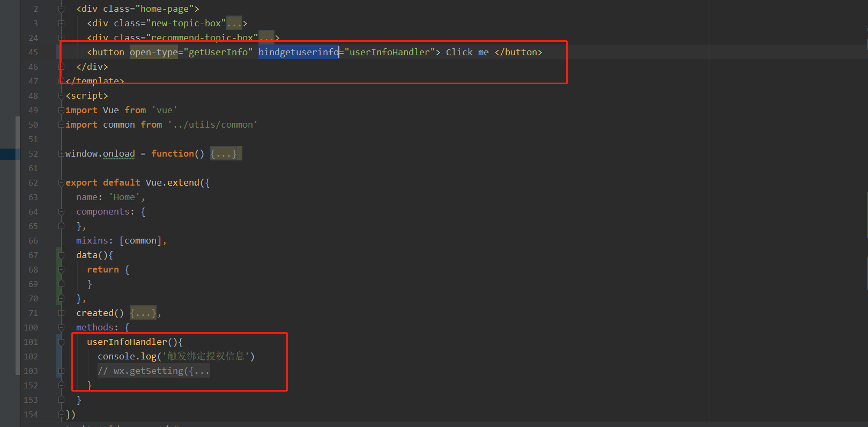
Task: Click the <script> tag text
Action: (87, 95)
